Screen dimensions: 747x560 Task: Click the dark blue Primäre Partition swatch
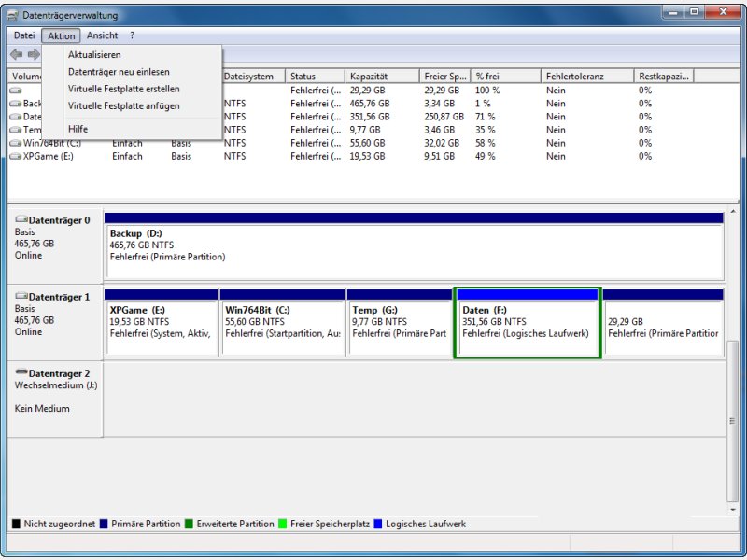[104, 524]
